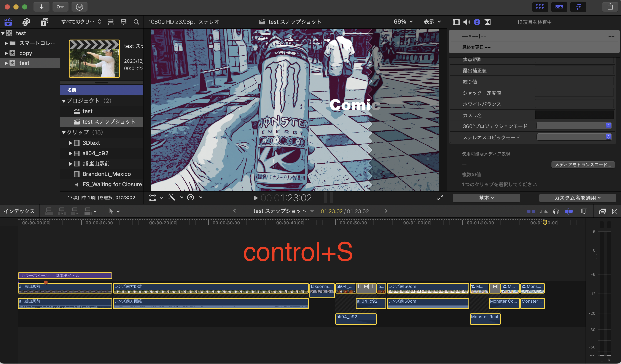
Task: Toggle snapping in the timeline
Action: (568, 211)
